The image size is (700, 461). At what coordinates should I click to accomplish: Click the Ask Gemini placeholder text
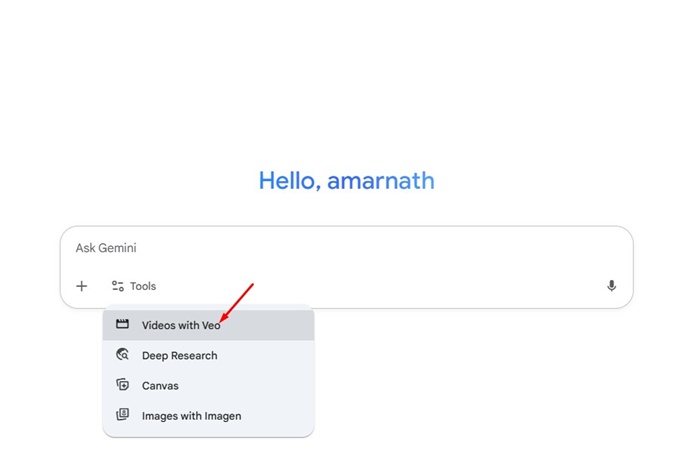[106, 248]
